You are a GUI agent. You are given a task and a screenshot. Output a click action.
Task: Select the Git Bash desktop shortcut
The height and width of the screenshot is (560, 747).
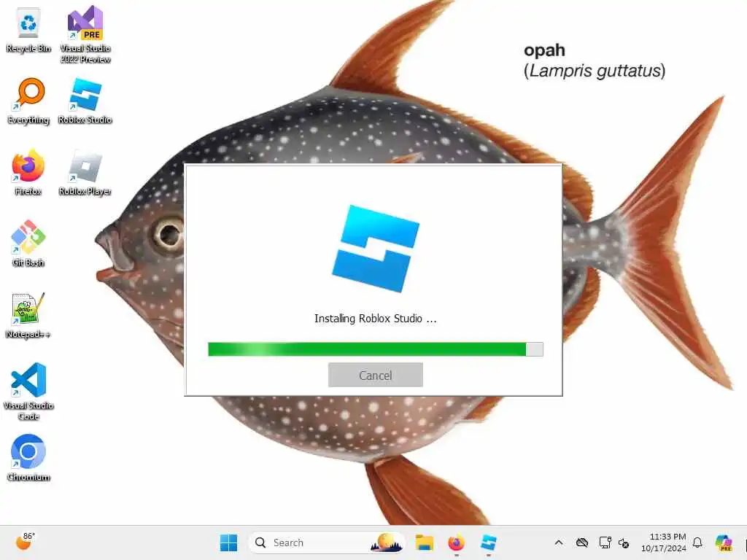coord(28,244)
